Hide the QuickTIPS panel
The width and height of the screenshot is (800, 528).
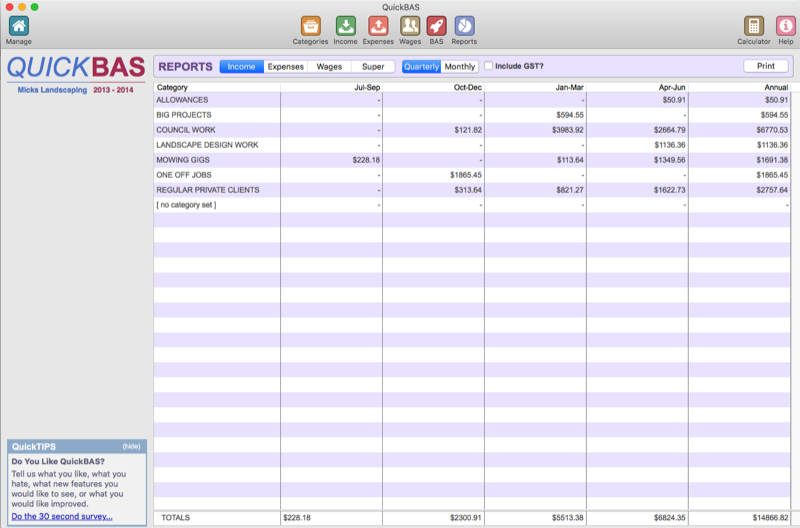(131, 446)
